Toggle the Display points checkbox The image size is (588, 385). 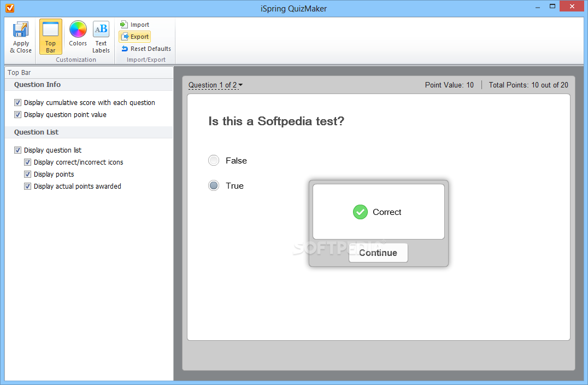(x=27, y=174)
